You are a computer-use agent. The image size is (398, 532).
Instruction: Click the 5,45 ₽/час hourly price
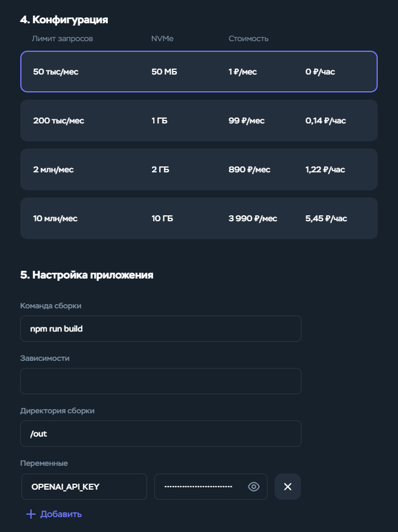pyautogui.click(x=326, y=218)
